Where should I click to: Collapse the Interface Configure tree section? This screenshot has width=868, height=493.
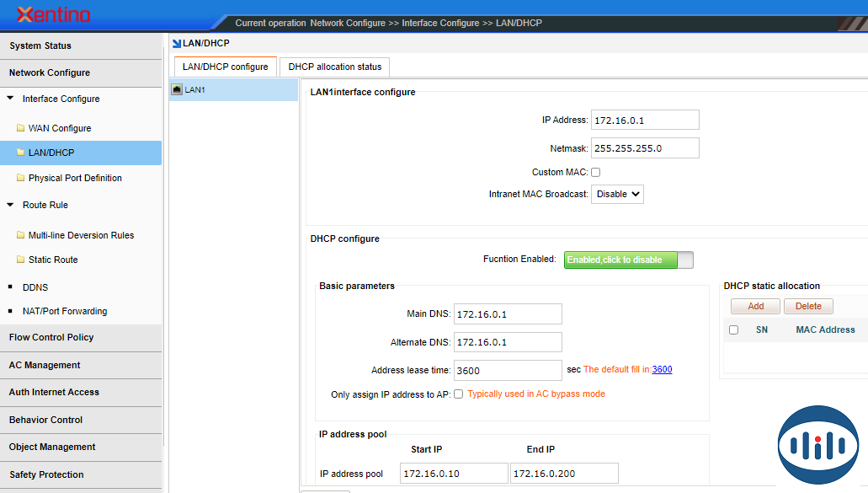point(10,99)
